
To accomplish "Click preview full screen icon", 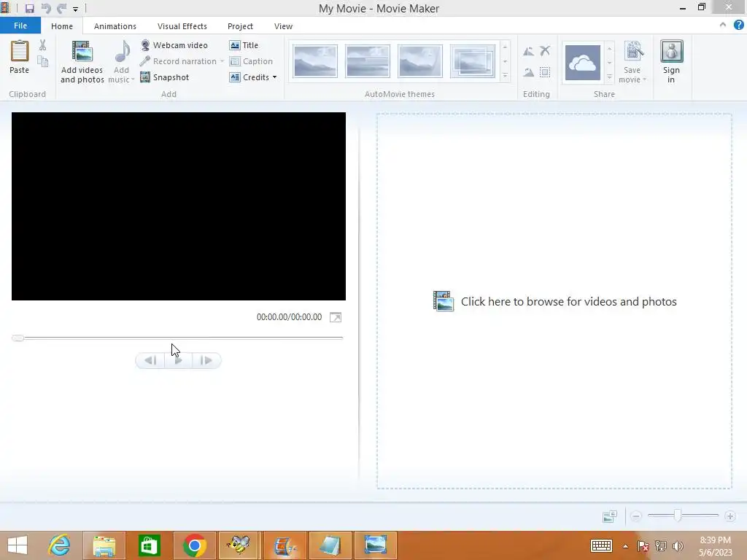I will 336,317.
